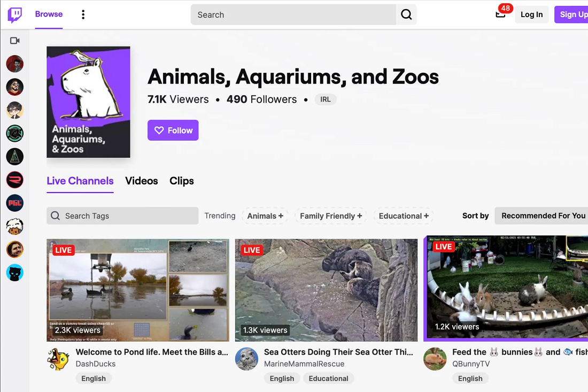This screenshot has width=588, height=392.
Task: Switch to the Videos tab
Action: pos(141,181)
